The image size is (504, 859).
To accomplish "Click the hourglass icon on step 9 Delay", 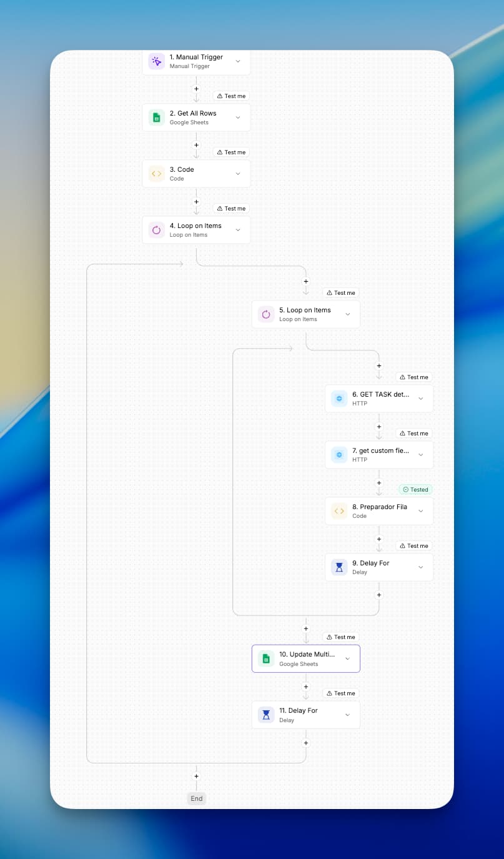I will (x=339, y=567).
